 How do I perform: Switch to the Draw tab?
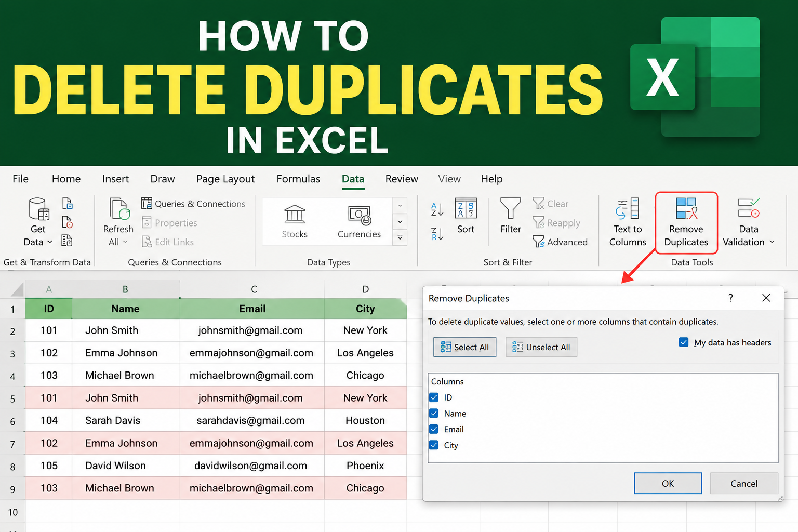[x=163, y=179]
